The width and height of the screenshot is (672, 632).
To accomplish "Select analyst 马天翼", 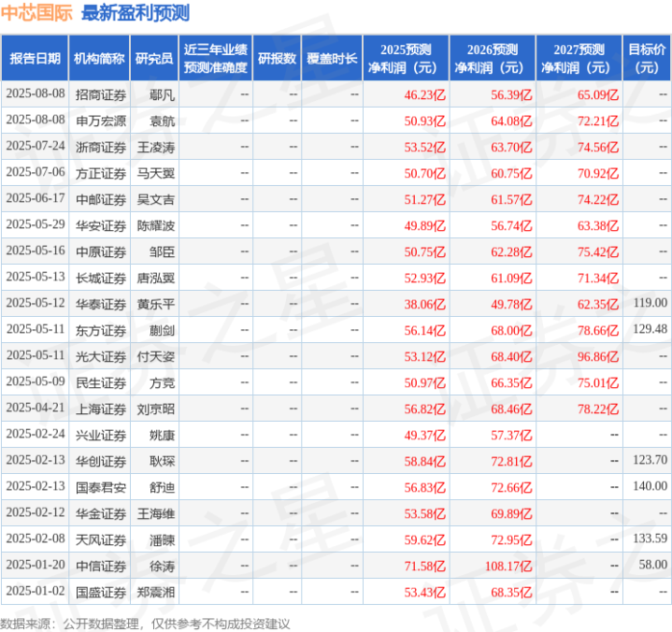I will coord(155,173).
